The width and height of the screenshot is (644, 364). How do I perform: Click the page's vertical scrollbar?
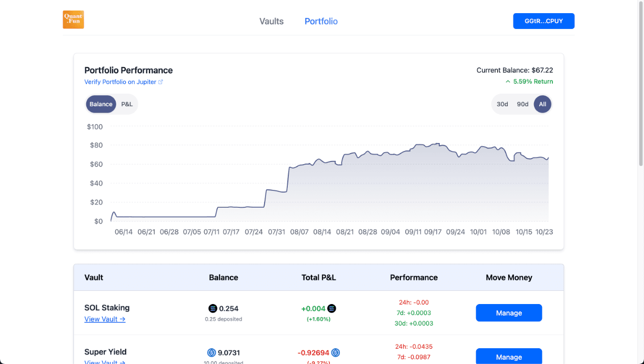point(640,84)
